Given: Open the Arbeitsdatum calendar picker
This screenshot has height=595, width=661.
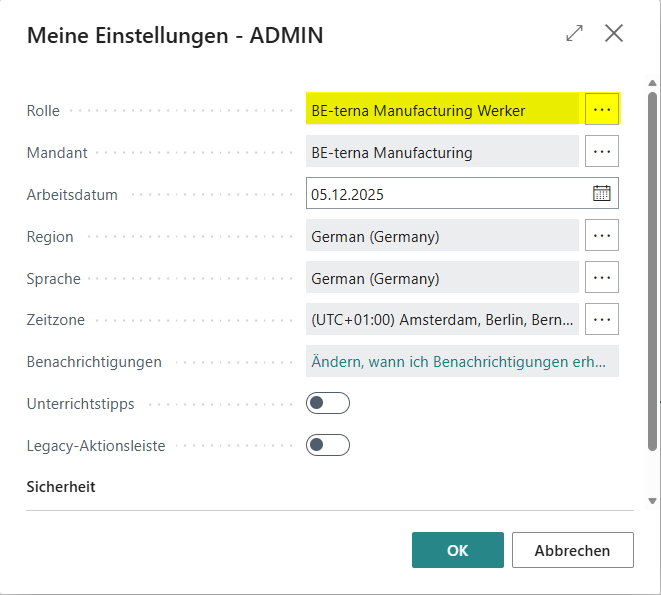Looking at the screenshot, I should (x=601, y=193).
